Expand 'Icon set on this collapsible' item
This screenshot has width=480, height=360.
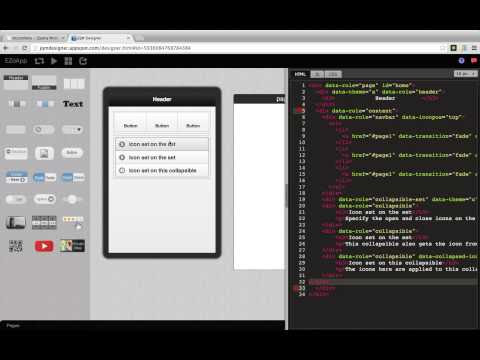(x=162, y=170)
